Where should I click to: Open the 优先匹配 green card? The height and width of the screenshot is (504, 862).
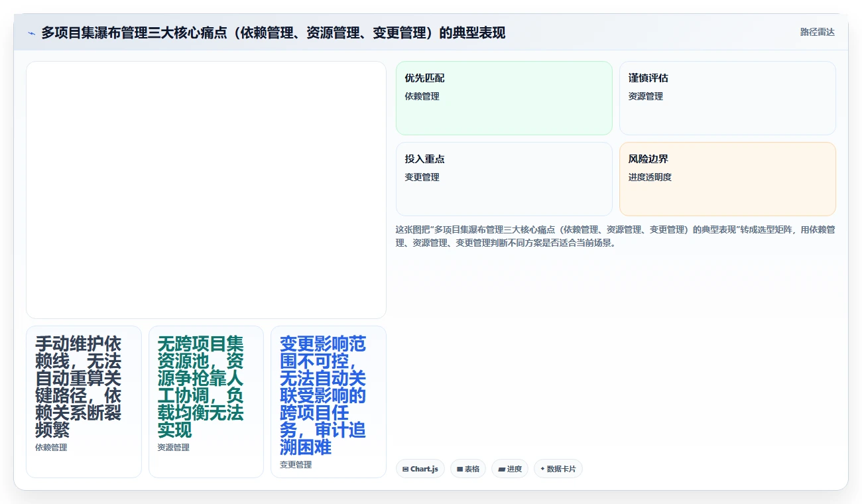tap(504, 98)
